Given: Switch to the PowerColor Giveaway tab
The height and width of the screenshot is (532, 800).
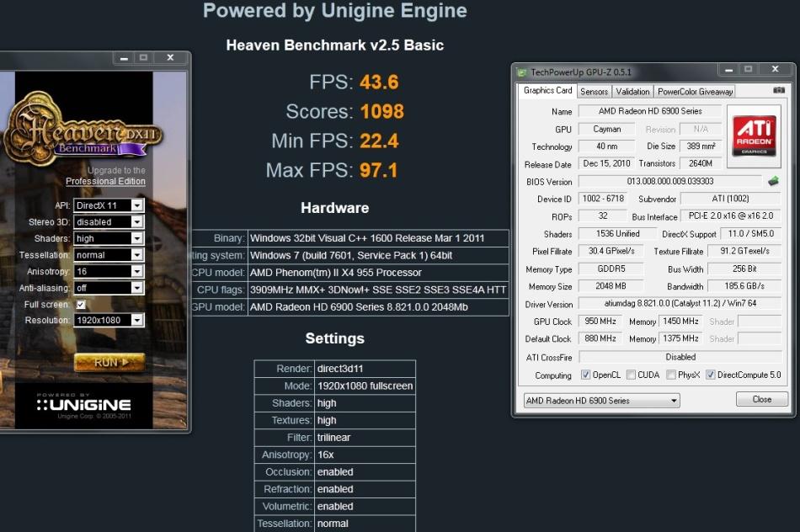Looking at the screenshot, I should pyautogui.click(x=695, y=92).
